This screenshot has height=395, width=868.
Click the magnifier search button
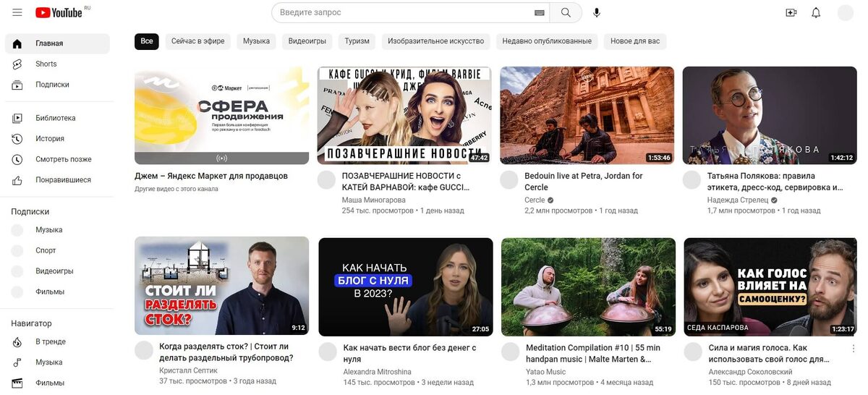pos(566,12)
